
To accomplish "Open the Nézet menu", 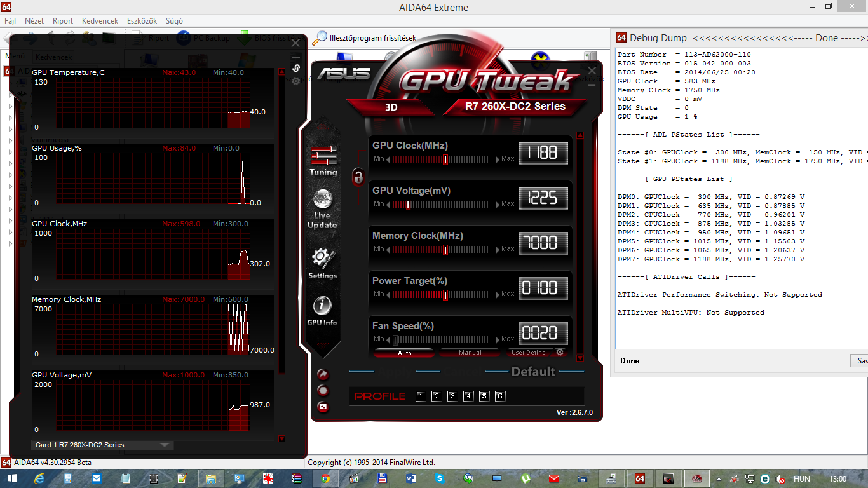I will pos(34,21).
